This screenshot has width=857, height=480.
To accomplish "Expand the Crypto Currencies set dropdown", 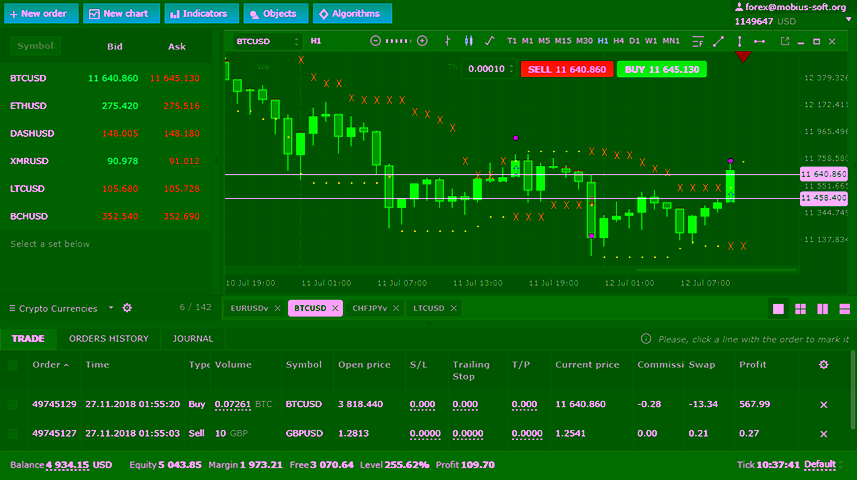I will pos(111,308).
